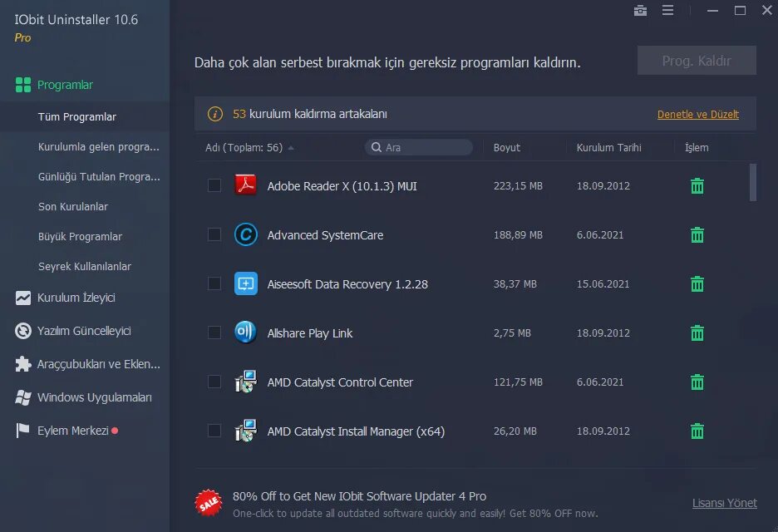The image size is (778, 532).
Task: Click the Adobe Reader X program icon
Action: pyautogui.click(x=245, y=185)
